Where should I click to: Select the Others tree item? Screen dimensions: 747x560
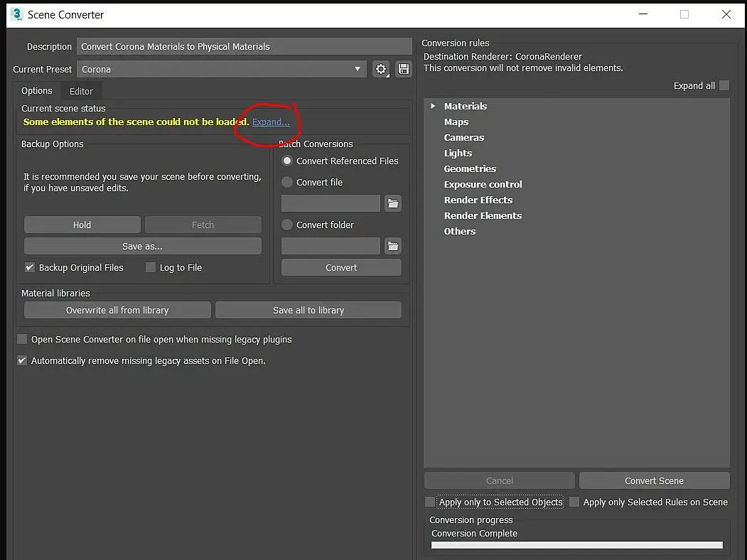[x=459, y=232]
